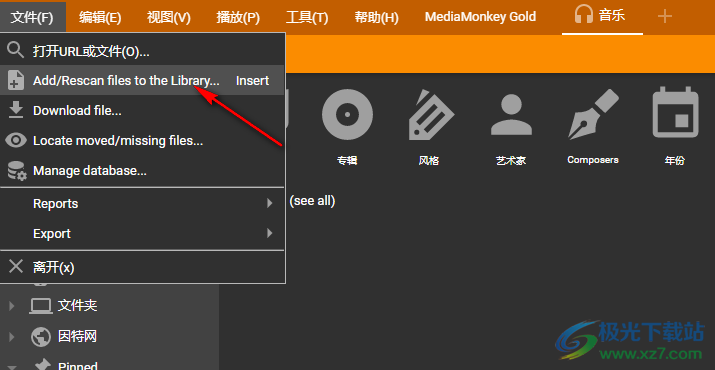Click the 风格 label

tap(429, 161)
